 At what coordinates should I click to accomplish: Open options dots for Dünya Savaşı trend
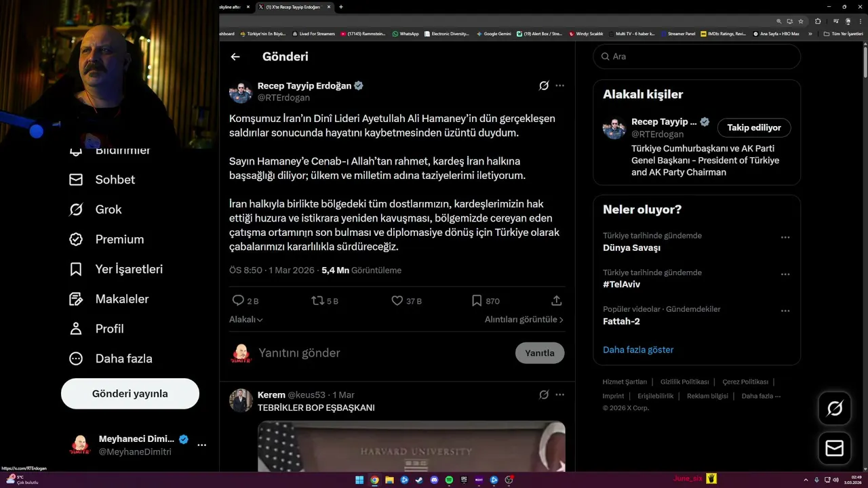[x=785, y=237]
